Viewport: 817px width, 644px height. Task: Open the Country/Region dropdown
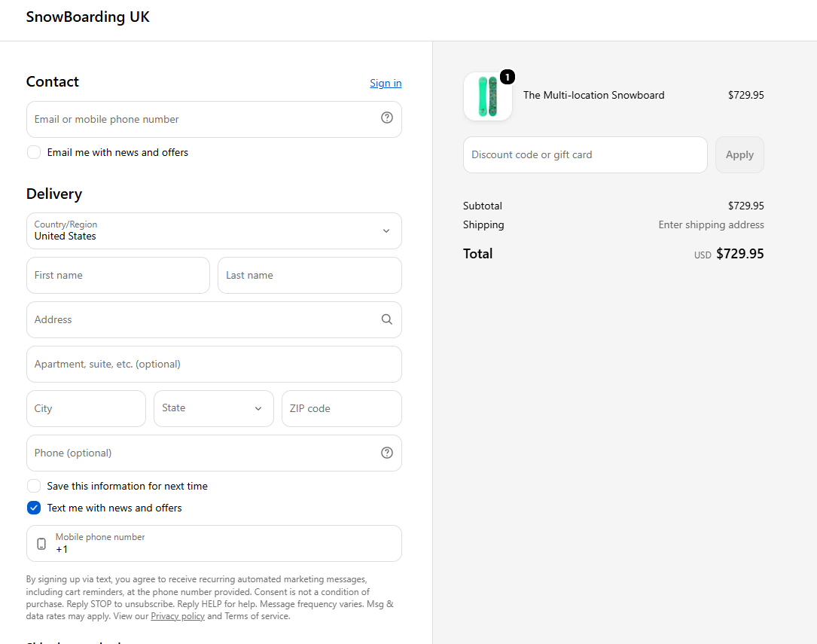[214, 230]
